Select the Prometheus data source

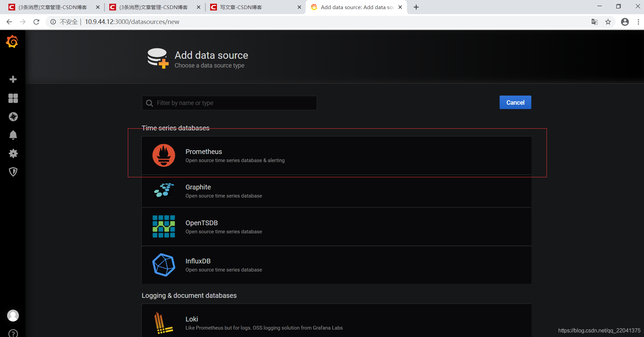coord(336,155)
